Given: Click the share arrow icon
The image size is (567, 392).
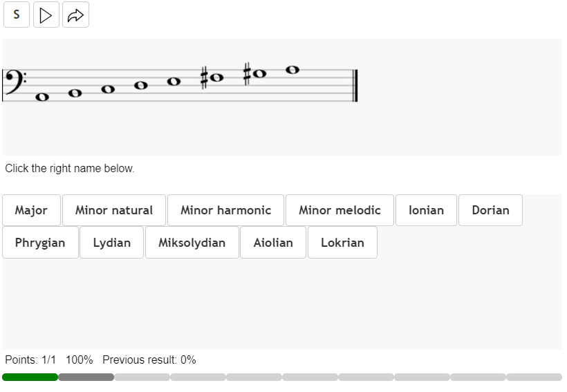Looking at the screenshot, I should (x=75, y=15).
